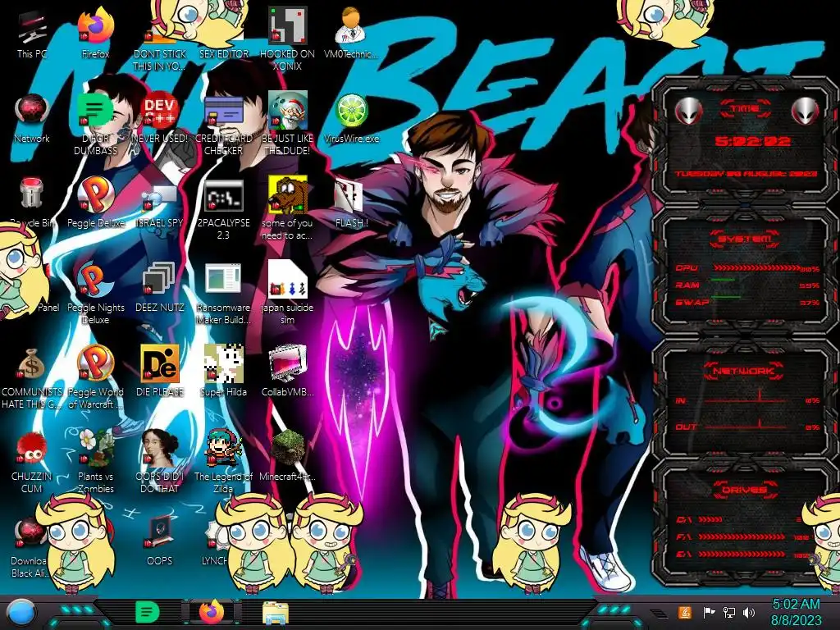Open the OOPS DID I DO THAT portrait icon
Viewport: 840px width, 630px height.
160,448
